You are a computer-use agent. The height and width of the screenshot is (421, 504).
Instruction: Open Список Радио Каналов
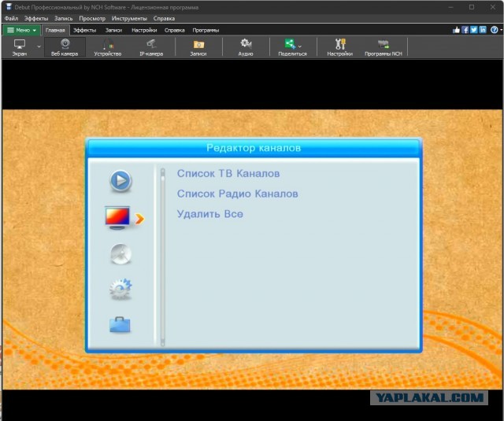(x=237, y=194)
